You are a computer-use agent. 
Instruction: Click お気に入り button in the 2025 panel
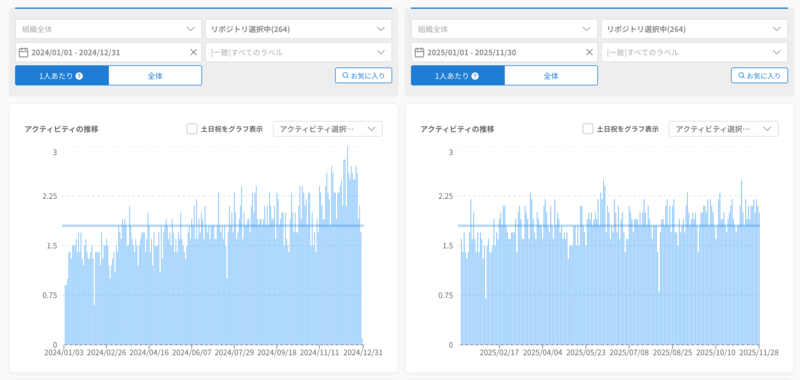pyautogui.click(x=759, y=75)
